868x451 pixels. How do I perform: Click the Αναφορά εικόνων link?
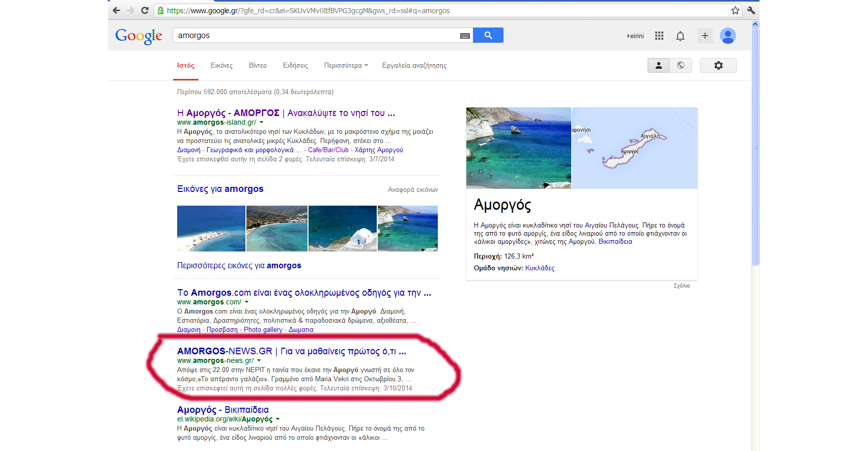pos(413,189)
